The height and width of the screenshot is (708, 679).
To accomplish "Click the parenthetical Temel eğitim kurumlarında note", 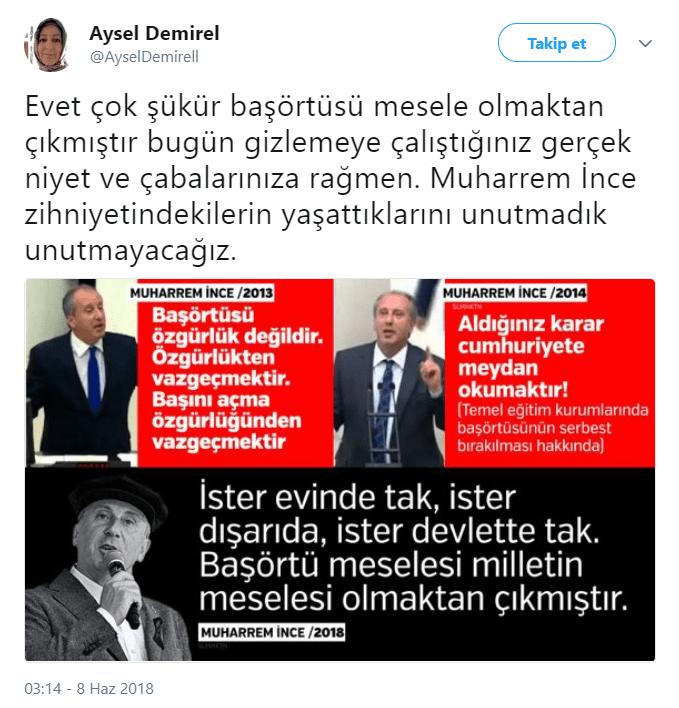I will [x=553, y=428].
